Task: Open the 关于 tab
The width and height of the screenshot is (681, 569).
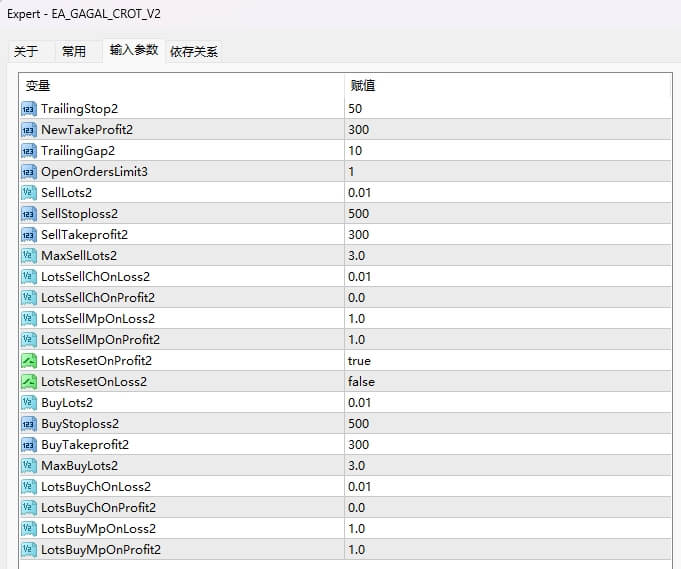Action: pyautogui.click(x=26, y=52)
